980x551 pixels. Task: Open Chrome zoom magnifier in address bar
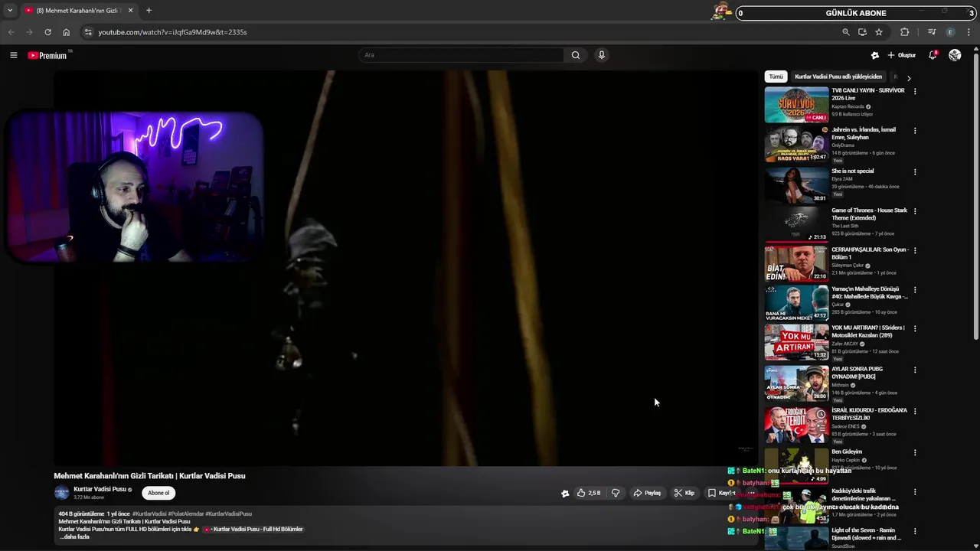(x=846, y=32)
